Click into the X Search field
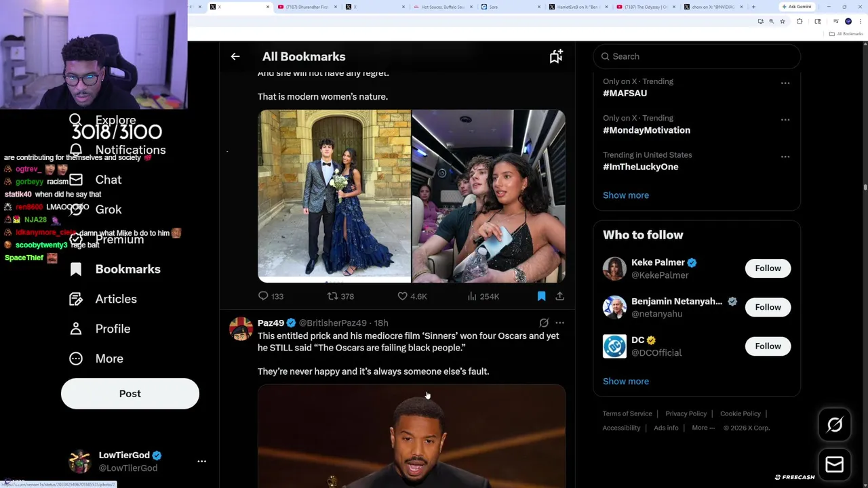This screenshot has height=488, width=868. 697,56
